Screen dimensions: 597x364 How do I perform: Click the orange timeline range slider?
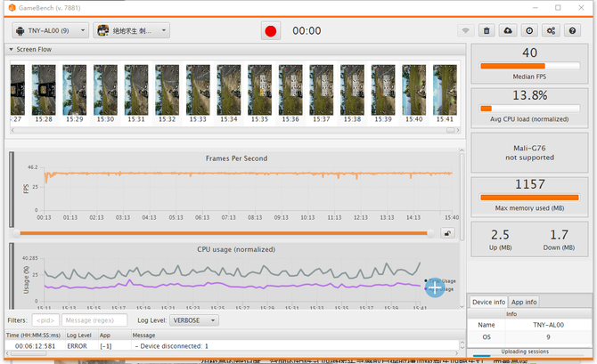point(223,233)
